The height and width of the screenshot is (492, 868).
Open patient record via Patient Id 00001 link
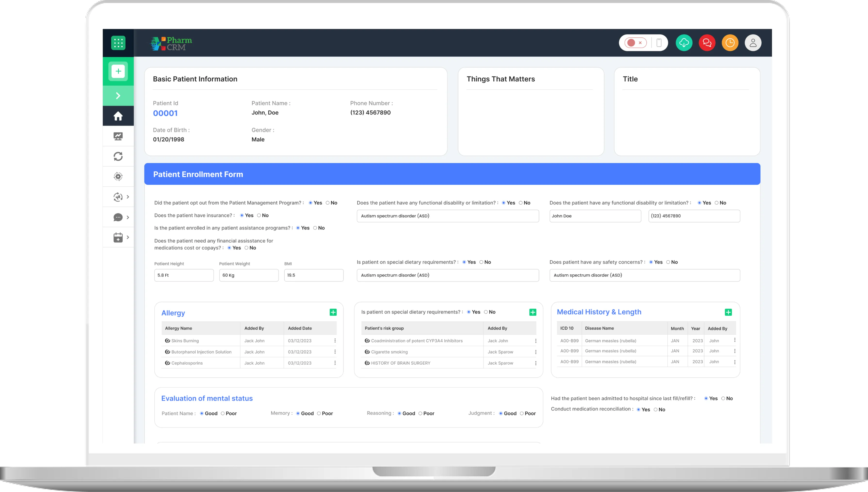(165, 113)
